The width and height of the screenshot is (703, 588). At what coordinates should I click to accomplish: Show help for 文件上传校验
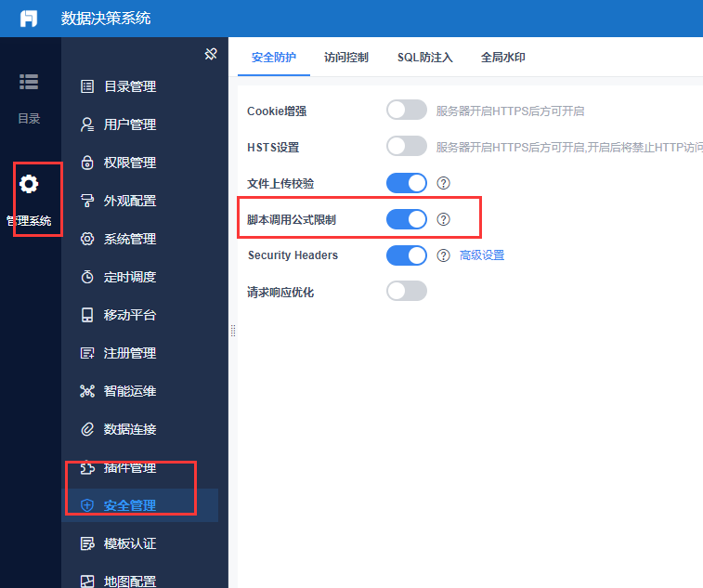tap(443, 183)
